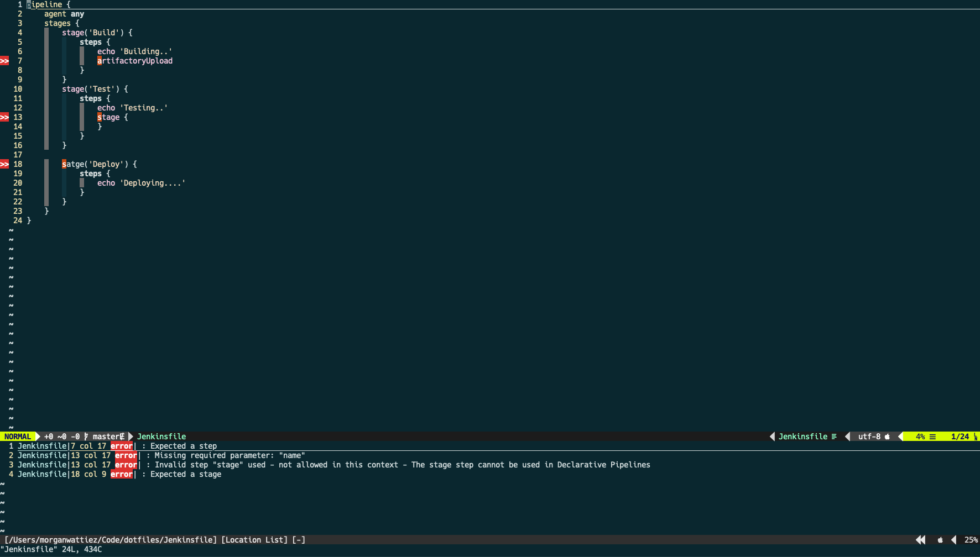Click on echo 'Building..' text

(135, 51)
